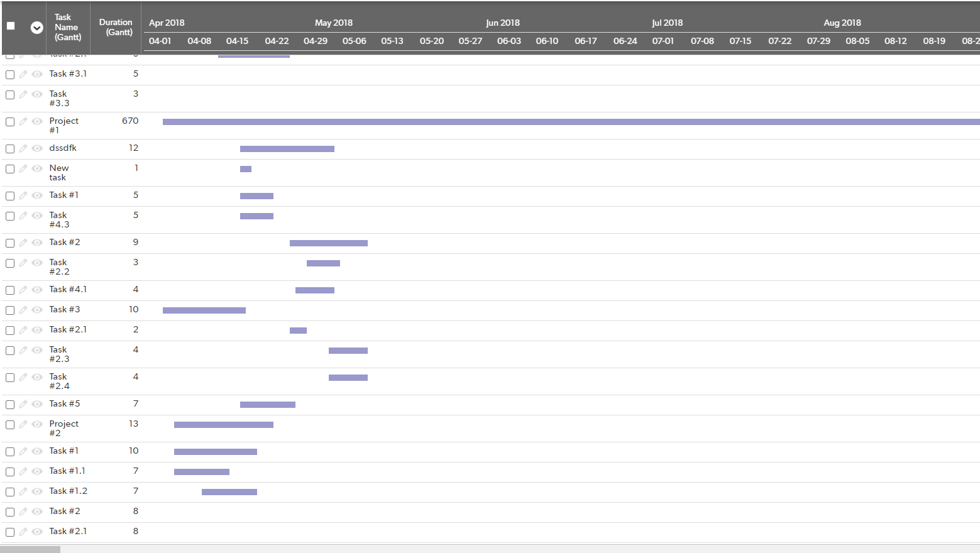Click the eye icon next to Task #3.3
This screenshot has height=553, width=980.
[x=37, y=94]
